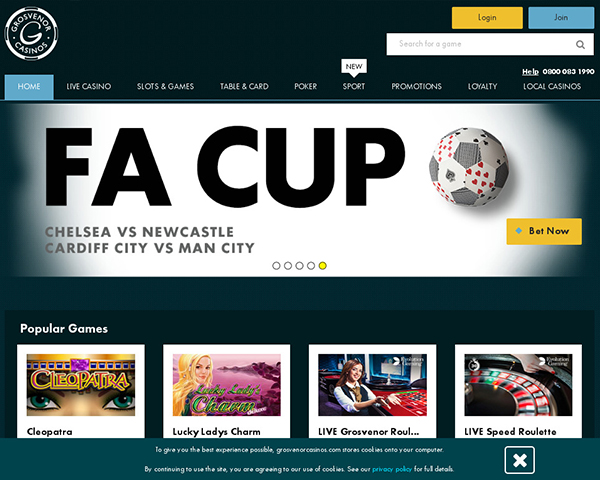Open the privacy policy link
Screen dimensions: 600x480
[392, 469]
